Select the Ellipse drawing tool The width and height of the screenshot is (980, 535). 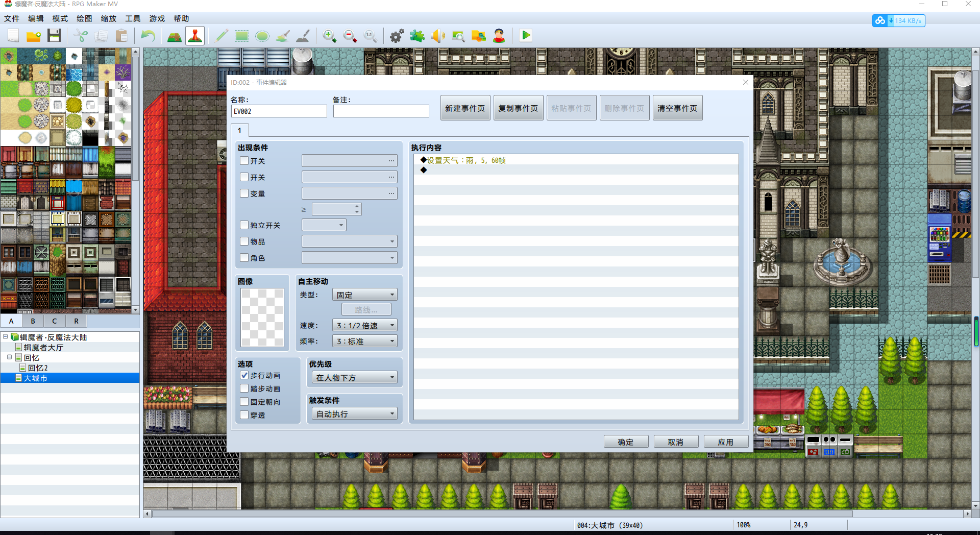(x=262, y=36)
